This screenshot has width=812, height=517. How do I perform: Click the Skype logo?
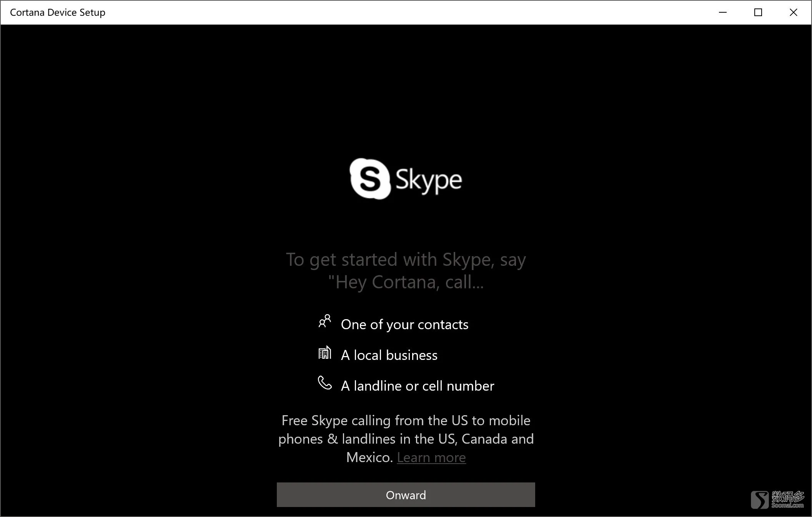coord(406,179)
